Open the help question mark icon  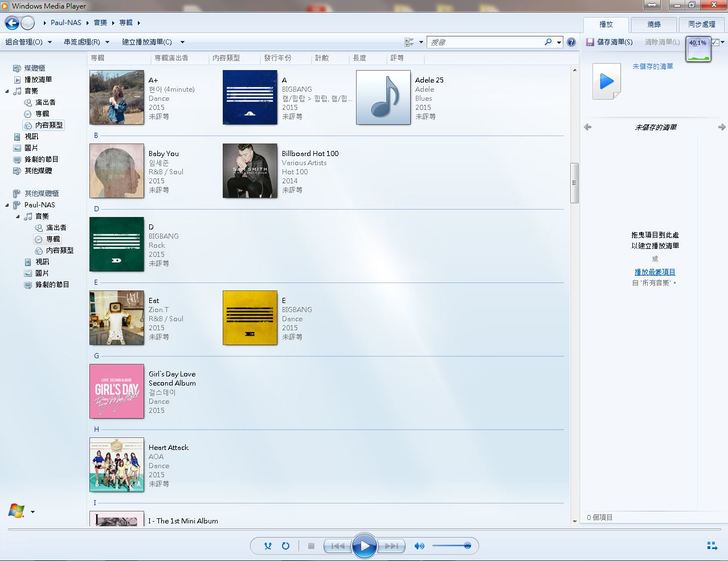571,42
